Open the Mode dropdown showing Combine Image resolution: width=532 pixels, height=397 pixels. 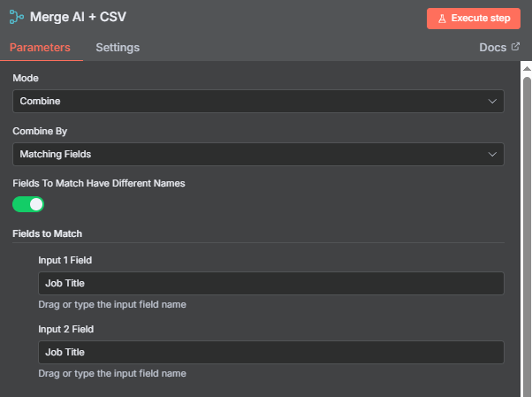[x=258, y=101]
